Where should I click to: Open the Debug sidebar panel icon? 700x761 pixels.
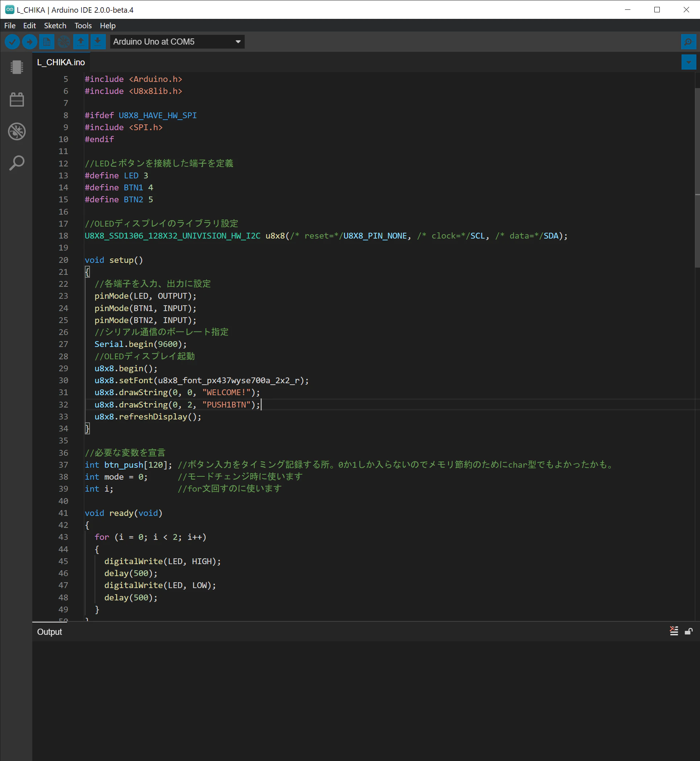pyautogui.click(x=17, y=132)
